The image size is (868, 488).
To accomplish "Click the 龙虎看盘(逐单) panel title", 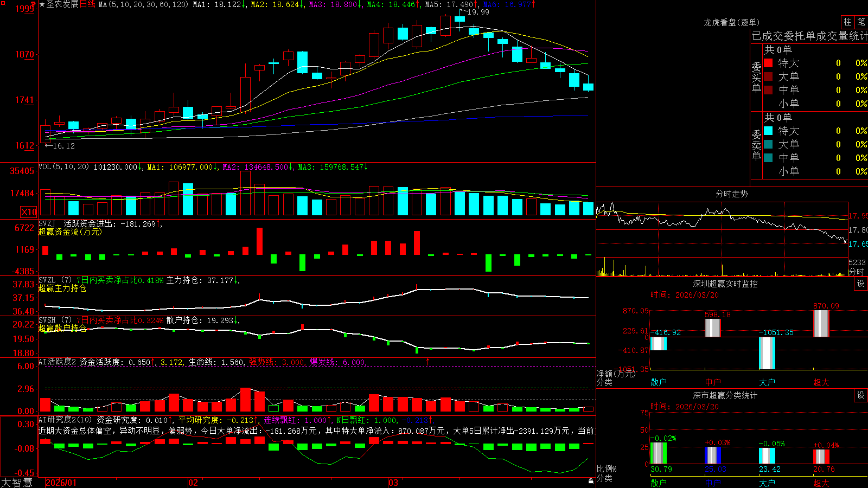I will click(732, 22).
